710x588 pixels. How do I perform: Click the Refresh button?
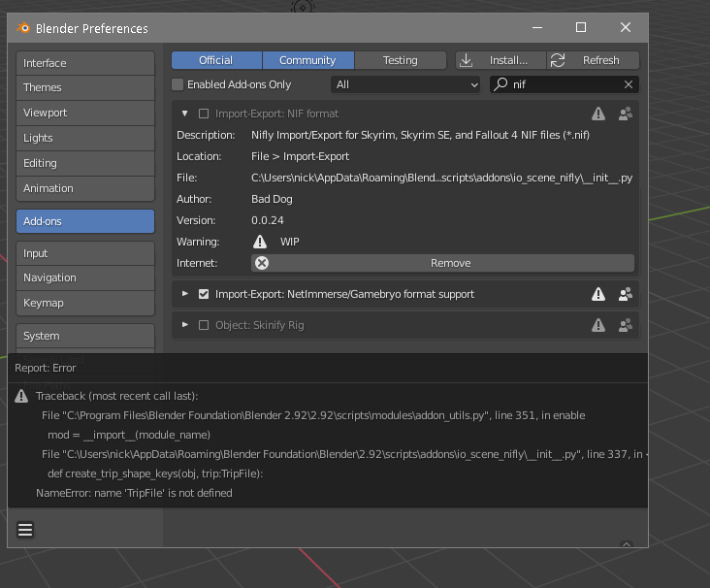tap(594, 60)
